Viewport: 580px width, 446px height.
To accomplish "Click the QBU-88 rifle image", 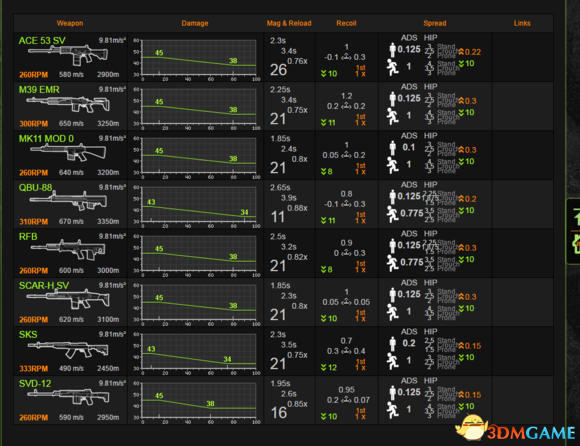I will 68,201.
